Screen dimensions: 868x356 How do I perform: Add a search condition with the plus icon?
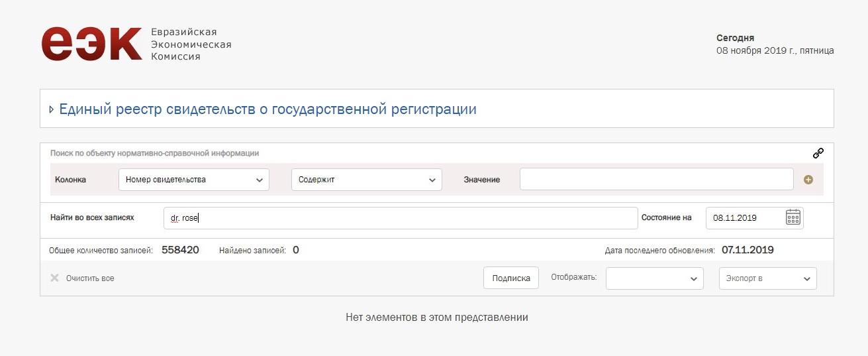[x=808, y=180]
